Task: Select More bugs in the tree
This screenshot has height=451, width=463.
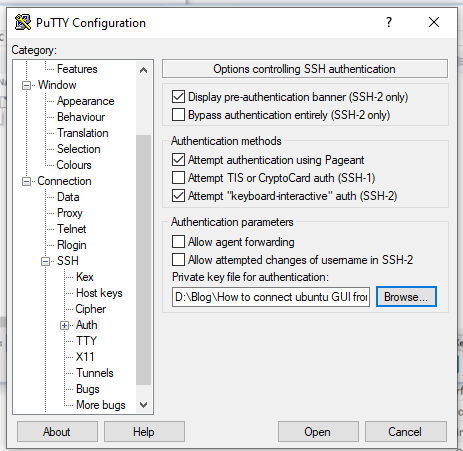Action: pos(101,405)
